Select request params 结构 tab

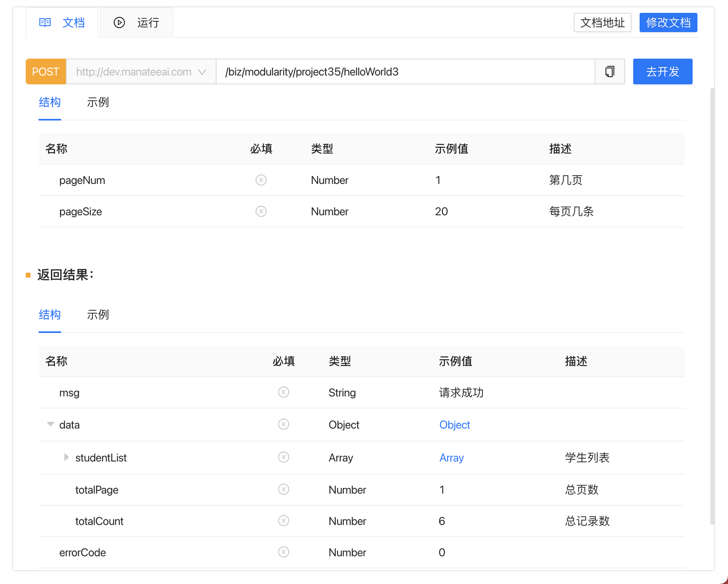tap(50, 102)
